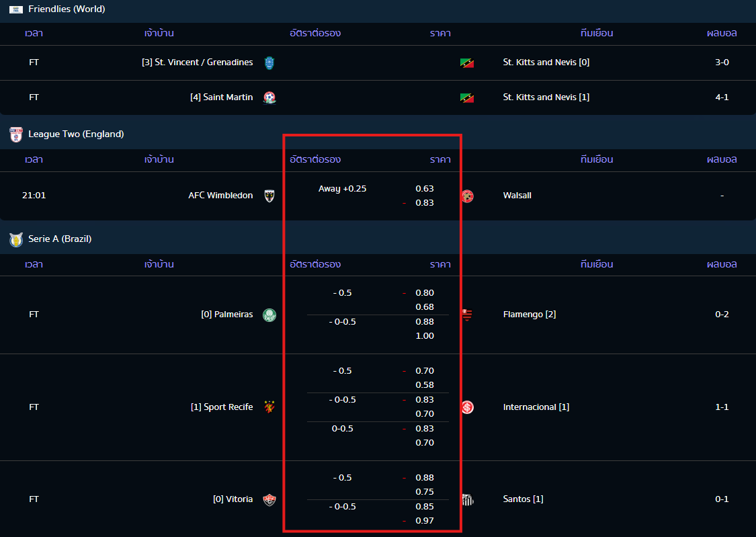This screenshot has height=537, width=756.
Task: Click the เวลา column header under Friendlies
Action: tap(34, 33)
